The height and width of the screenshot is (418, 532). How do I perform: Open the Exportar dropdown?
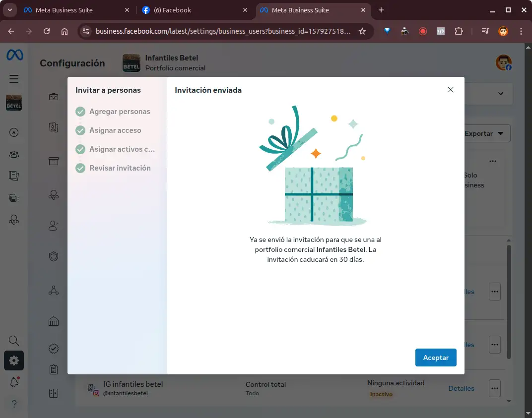pos(486,133)
